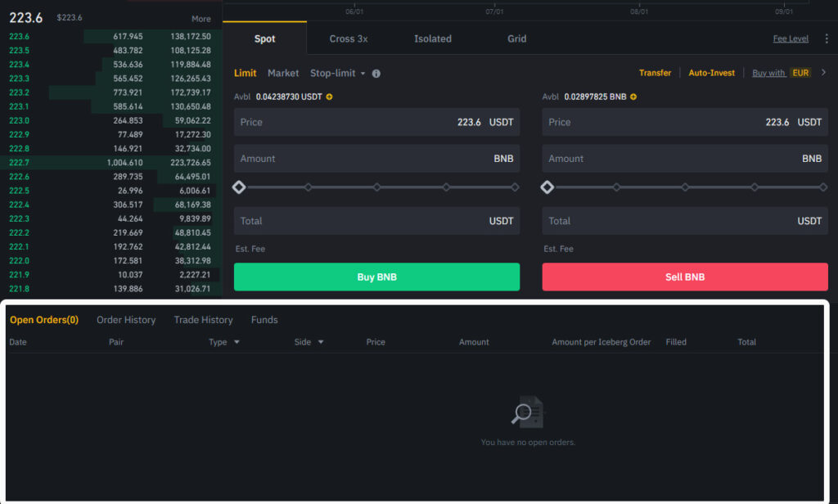838x504 pixels.
Task: Click the buy Amount BNB input field
Action: point(376,158)
